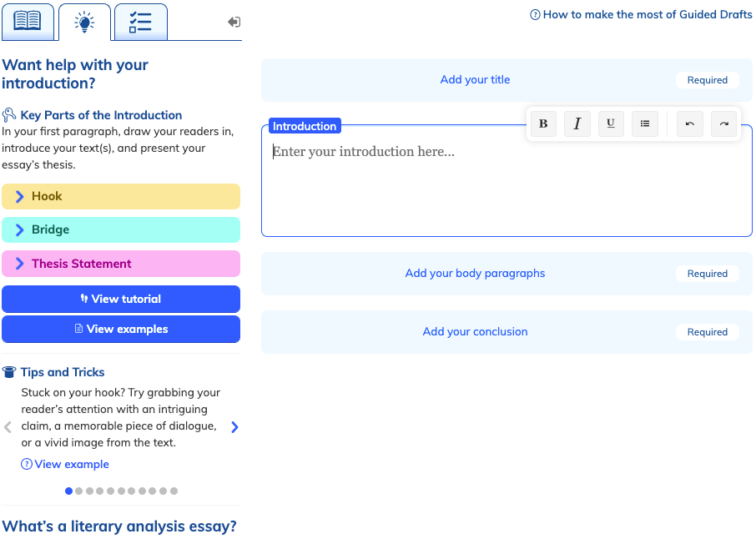Toggle underline formatting
The height and width of the screenshot is (539, 756).
611,123
